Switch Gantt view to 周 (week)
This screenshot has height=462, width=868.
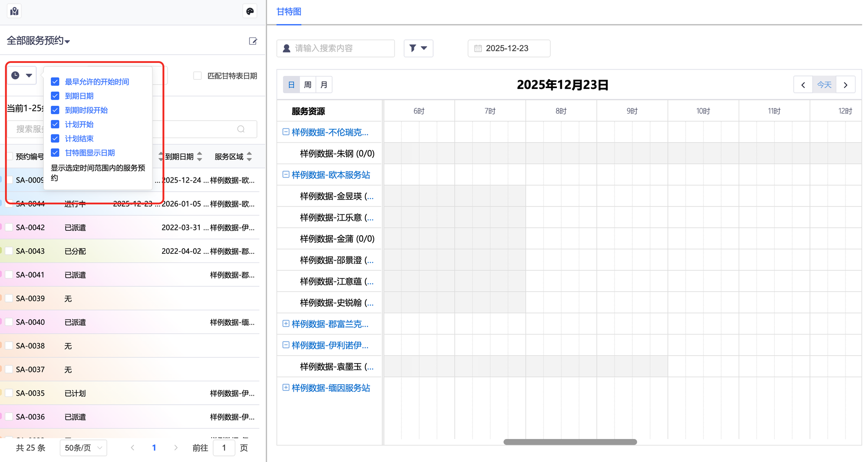click(308, 85)
